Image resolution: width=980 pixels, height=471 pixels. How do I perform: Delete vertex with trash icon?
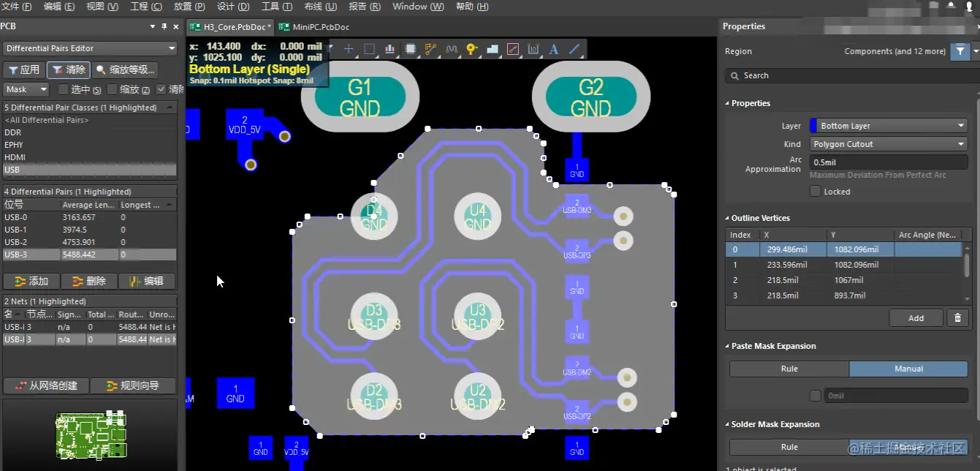coord(957,317)
